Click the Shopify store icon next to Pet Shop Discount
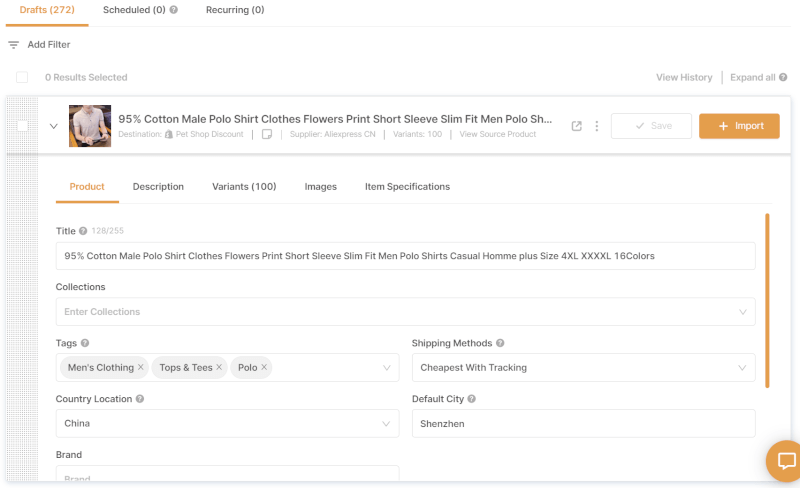The height and width of the screenshot is (488, 800). click(x=168, y=134)
